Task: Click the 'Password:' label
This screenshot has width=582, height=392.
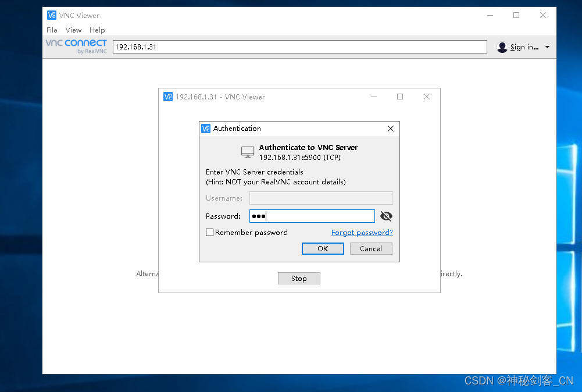Action: click(x=223, y=216)
